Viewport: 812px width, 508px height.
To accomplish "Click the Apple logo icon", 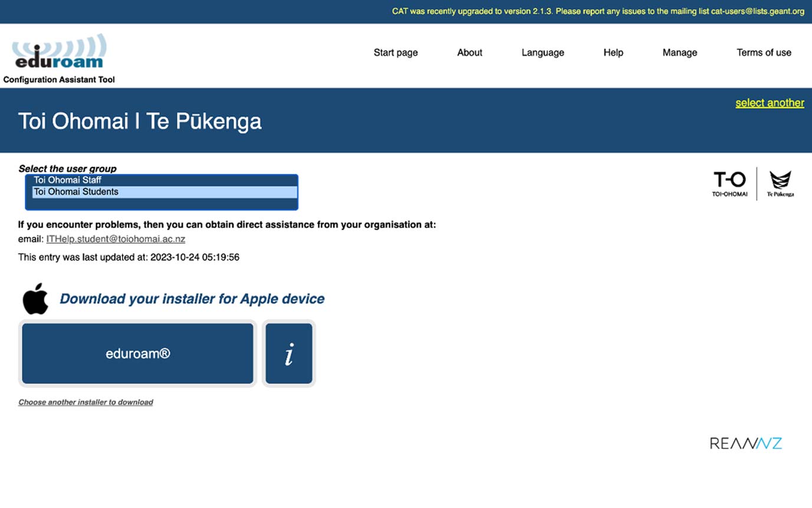I will 35,299.
